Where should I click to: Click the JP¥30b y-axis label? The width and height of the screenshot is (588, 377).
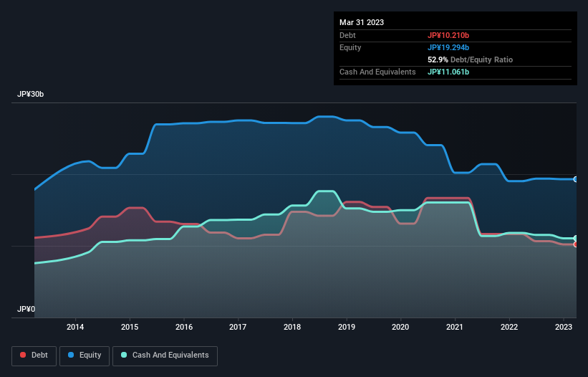tap(30, 94)
